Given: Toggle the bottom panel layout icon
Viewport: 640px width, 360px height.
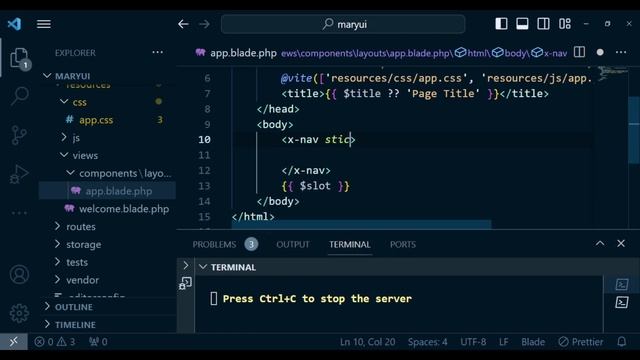Looking at the screenshot, I should 522,24.
